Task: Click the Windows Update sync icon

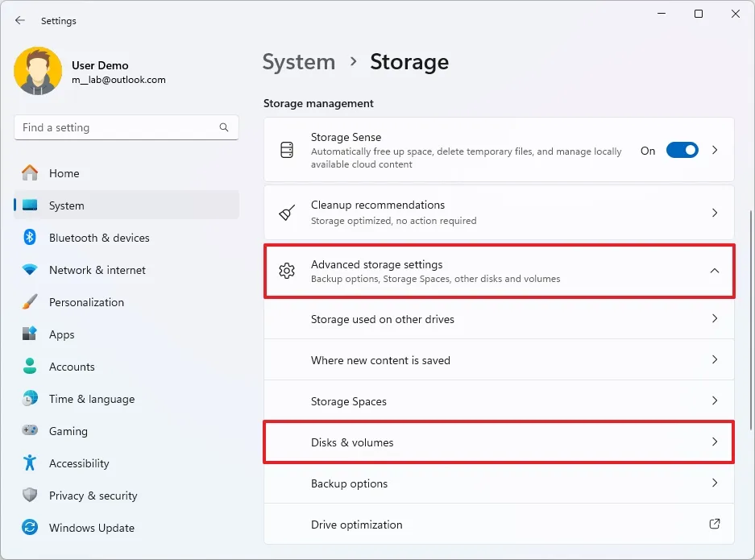Action: click(x=30, y=528)
